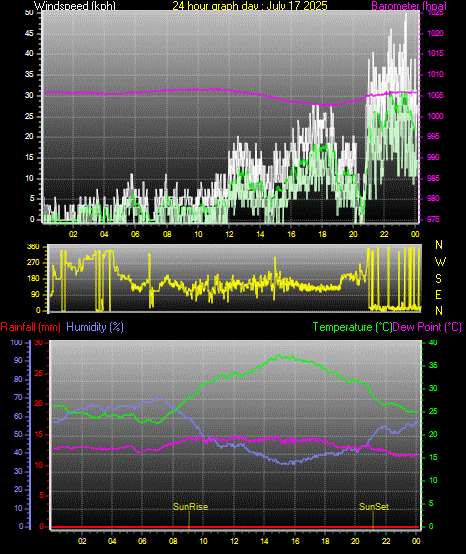Click the 'Rainfall (mm)' legend label

coord(30,327)
